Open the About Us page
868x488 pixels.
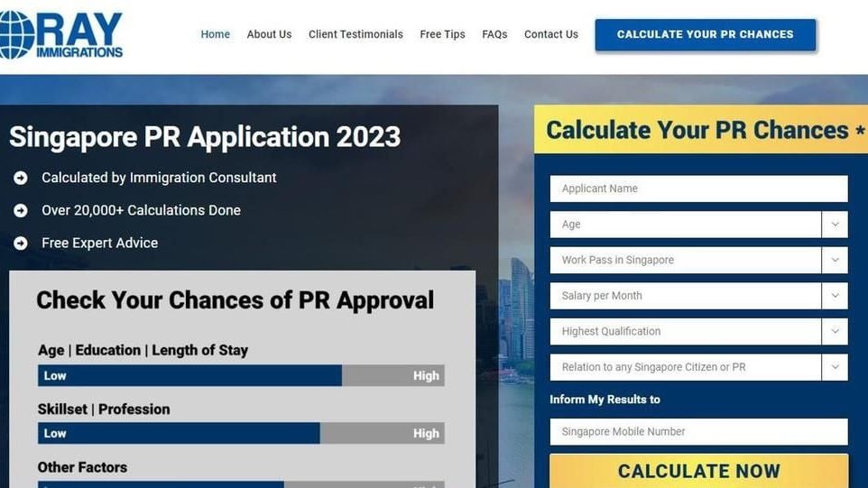tap(269, 34)
